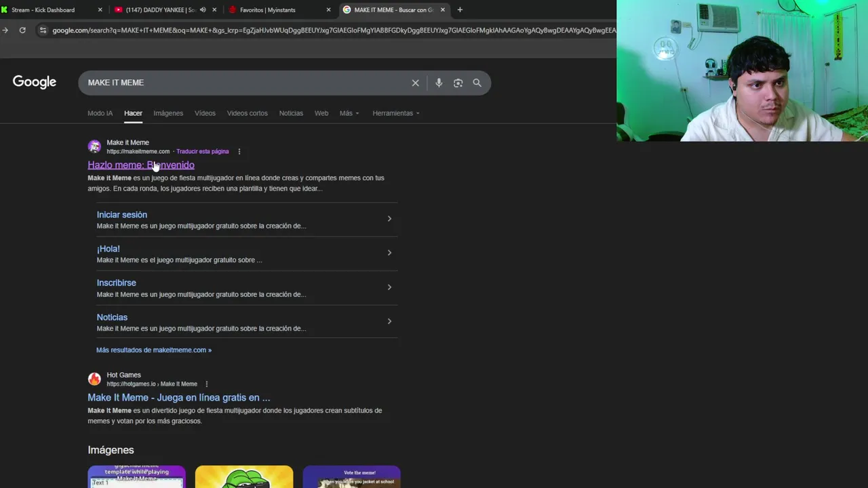The width and height of the screenshot is (868, 488).
Task: Clear the search box with the X icon
Action: pyautogui.click(x=415, y=83)
